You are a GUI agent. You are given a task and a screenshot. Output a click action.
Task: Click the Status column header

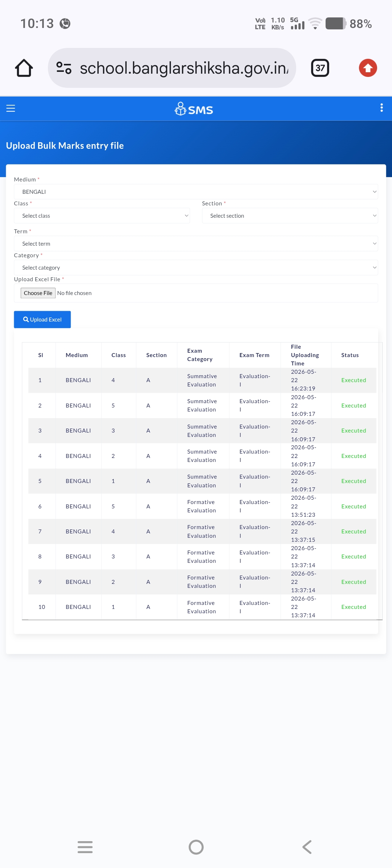(x=350, y=355)
